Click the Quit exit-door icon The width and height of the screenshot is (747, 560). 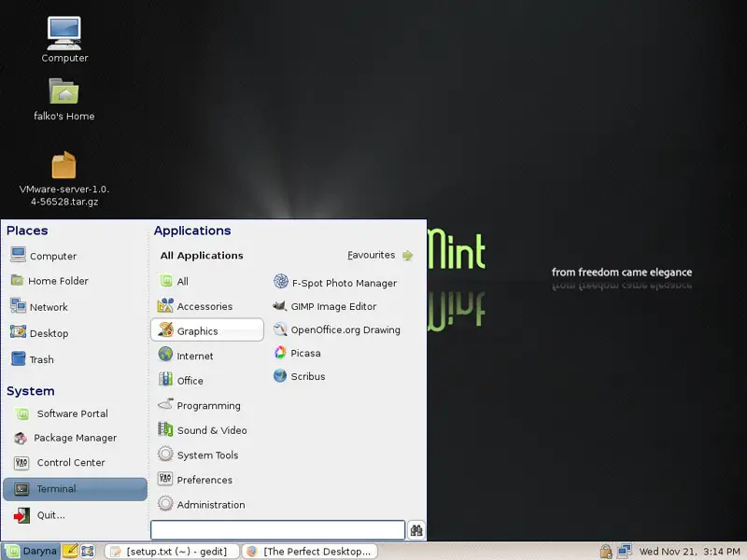pyautogui.click(x=21, y=515)
